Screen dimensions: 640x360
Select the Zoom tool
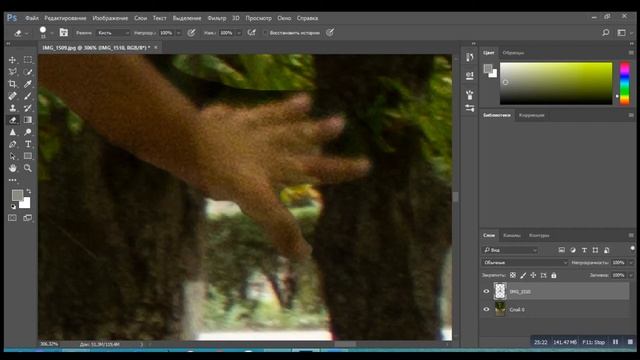[28, 168]
